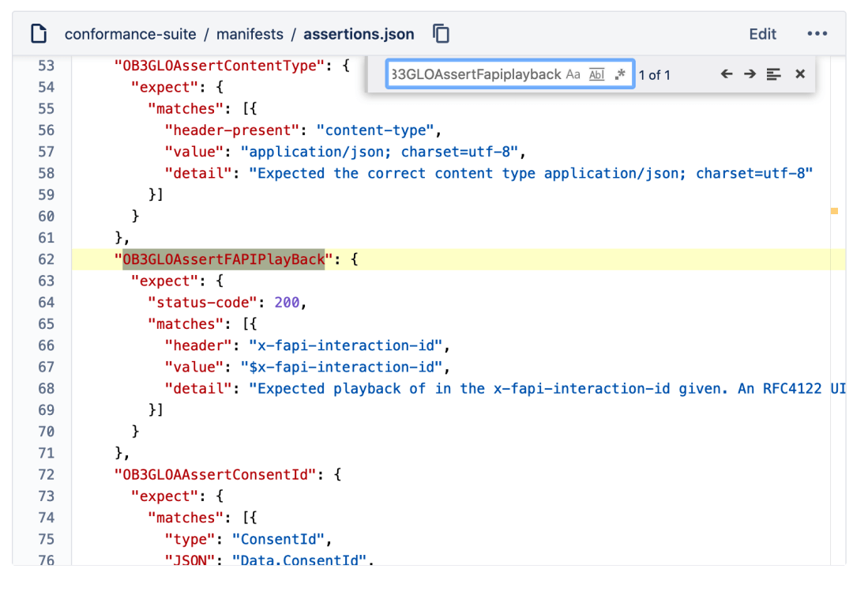Screen dimensions: 868x592
Task: Toggle whole word matching in search
Action: [597, 74]
